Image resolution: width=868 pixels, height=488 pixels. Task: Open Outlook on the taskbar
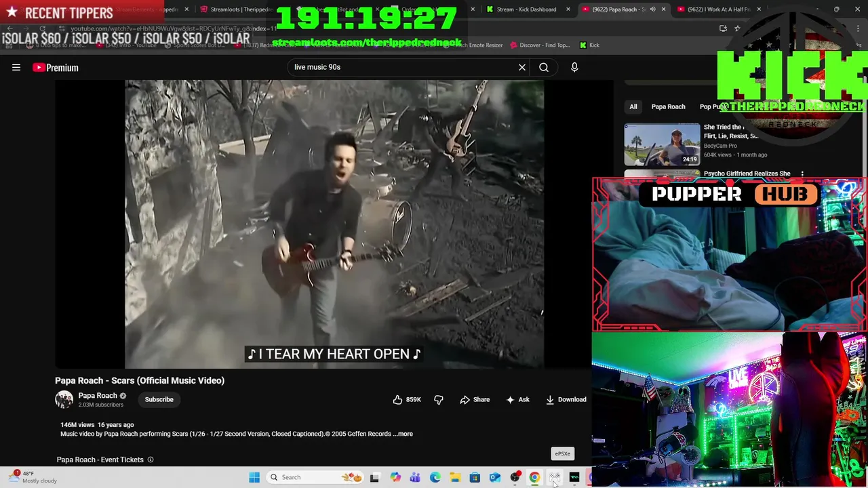[495, 477]
